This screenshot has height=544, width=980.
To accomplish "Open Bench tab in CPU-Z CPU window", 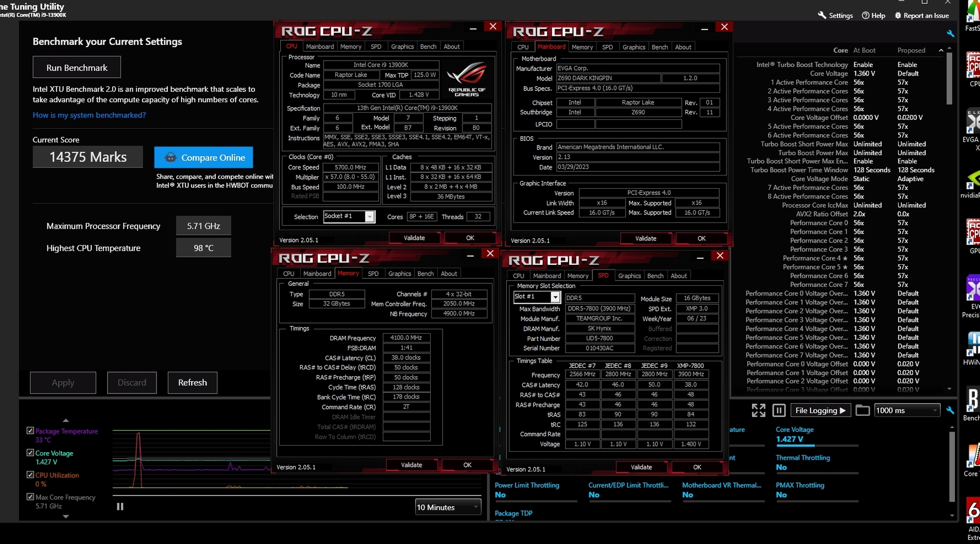I will 428,46.
